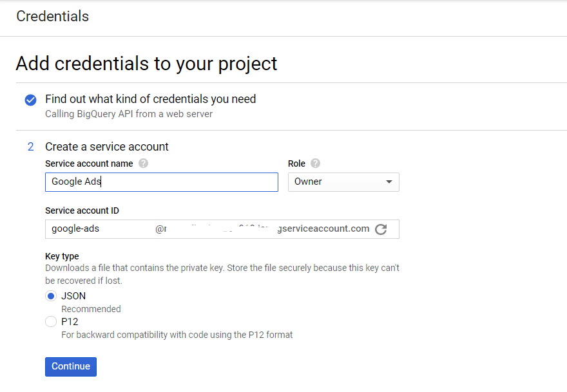
Task: Click the P12 backward compatibility description
Action: [x=177, y=335]
